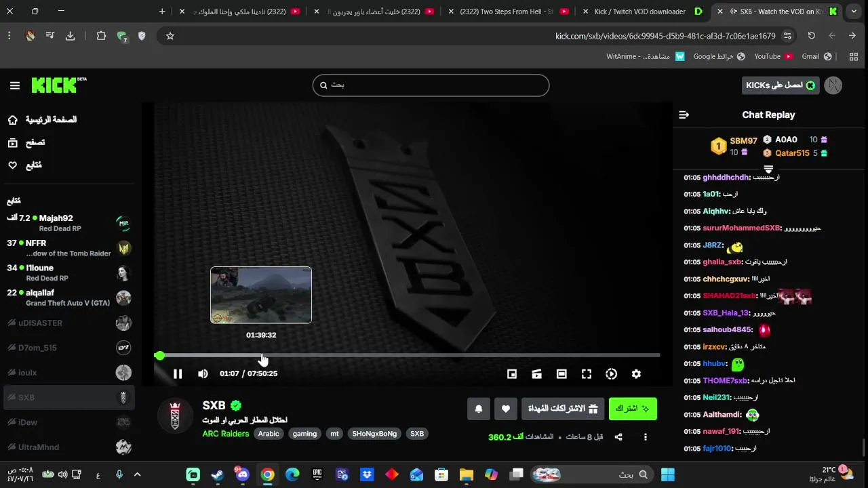
Task: Select SXB in the sidebar
Action: pos(68,398)
